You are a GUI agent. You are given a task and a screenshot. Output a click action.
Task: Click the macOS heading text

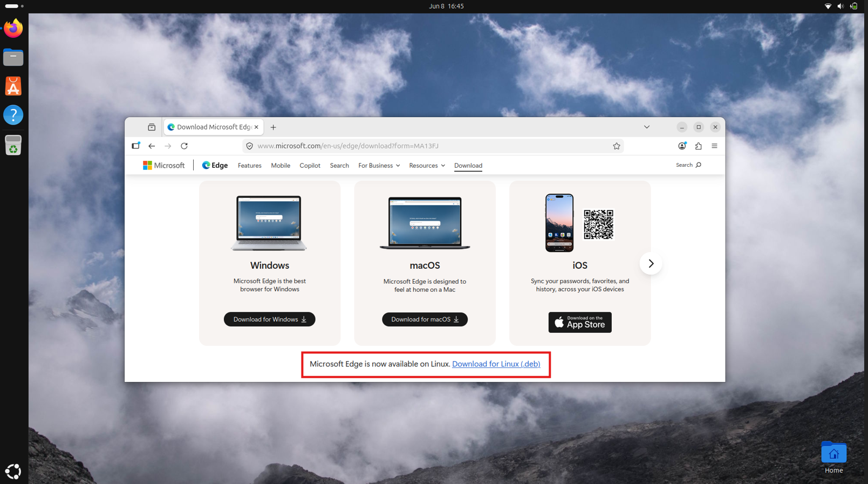pos(425,265)
